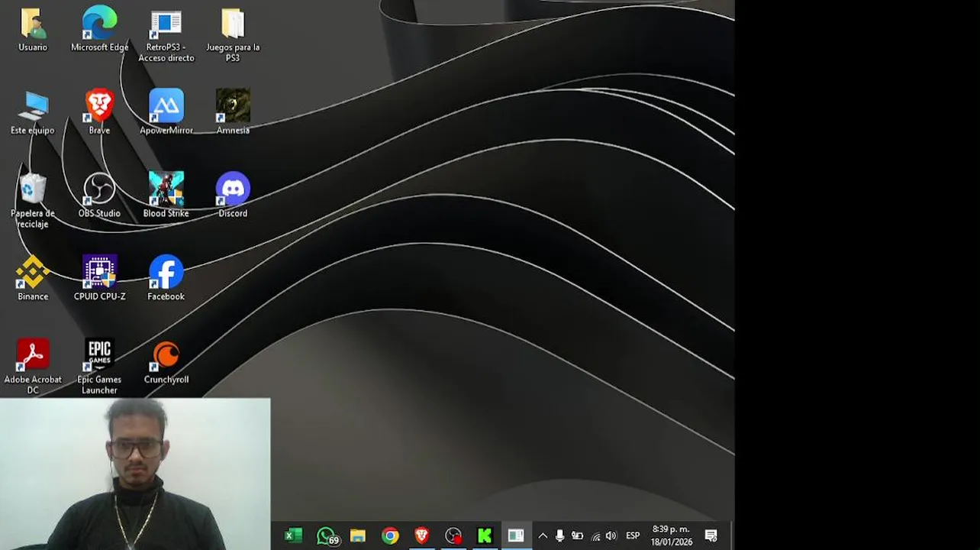Click the active window taskbar button
The width and height of the screenshot is (980, 550).
(x=516, y=536)
